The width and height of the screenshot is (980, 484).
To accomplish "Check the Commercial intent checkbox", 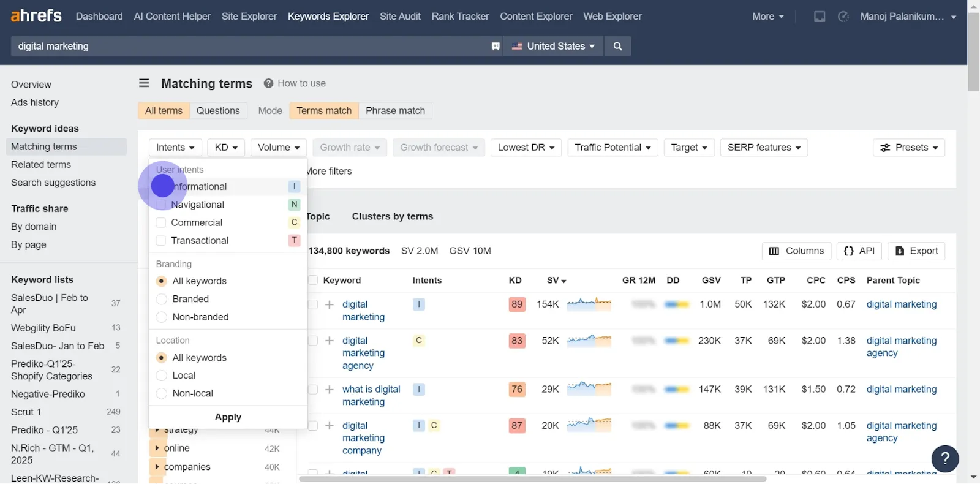I will 161,222.
